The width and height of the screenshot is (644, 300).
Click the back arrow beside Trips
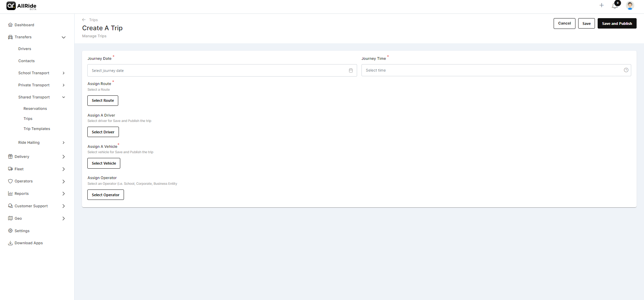[x=84, y=20]
